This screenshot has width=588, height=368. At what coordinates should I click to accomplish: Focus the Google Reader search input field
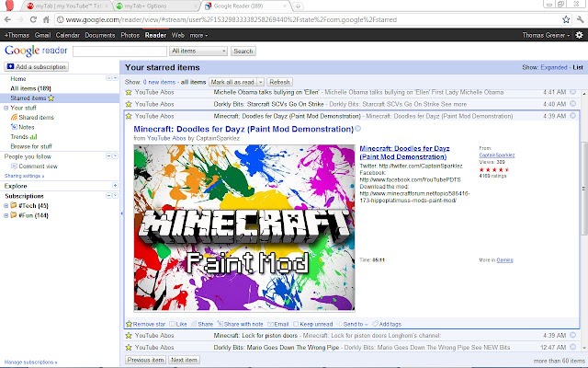point(119,52)
